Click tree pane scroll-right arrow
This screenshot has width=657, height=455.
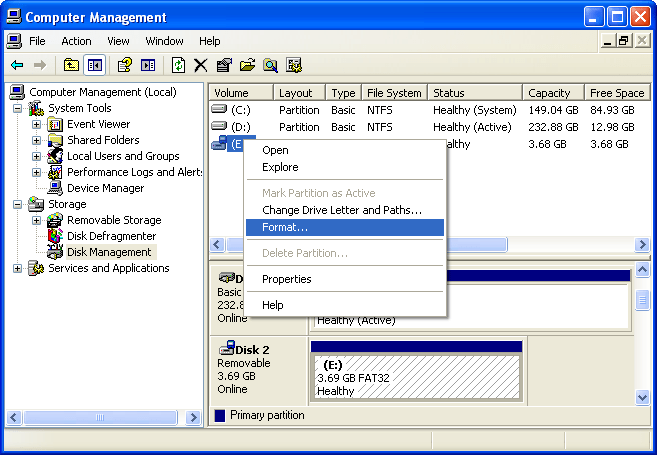(193, 417)
